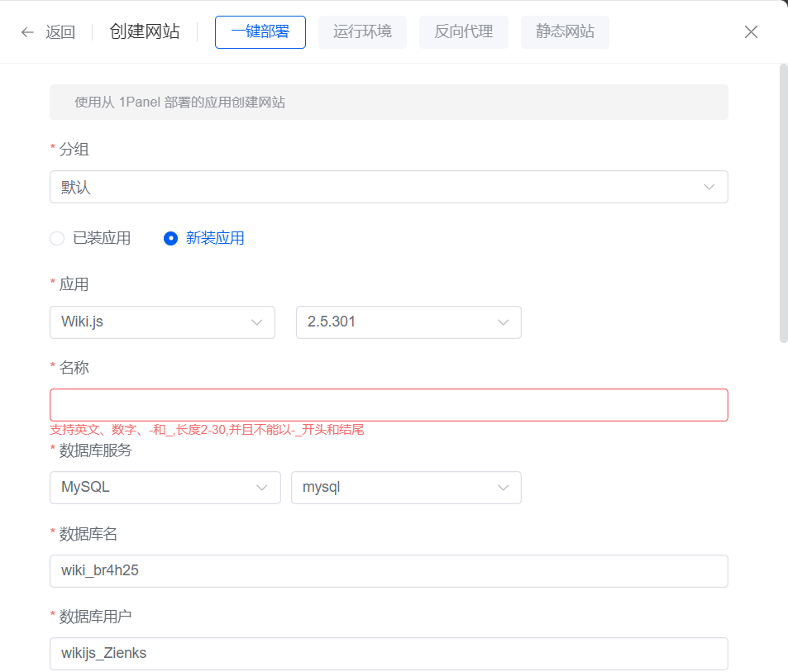This screenshot has height=672, width=788.
Task: Choose the 新装应用 radio option
Action: (171, 238)
